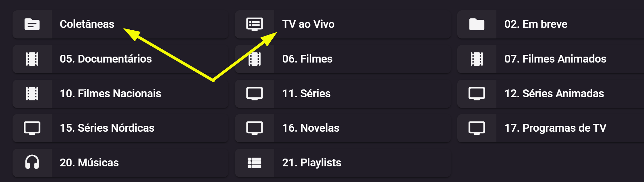Click the Coletâneas collections icon
644x182 pixels.
pos(32,24)
